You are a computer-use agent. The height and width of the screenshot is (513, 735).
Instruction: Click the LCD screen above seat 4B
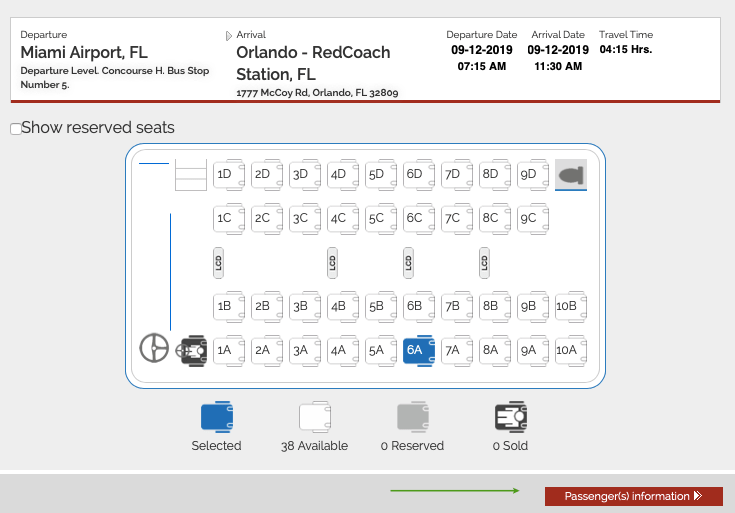click(x=332, y=263)
